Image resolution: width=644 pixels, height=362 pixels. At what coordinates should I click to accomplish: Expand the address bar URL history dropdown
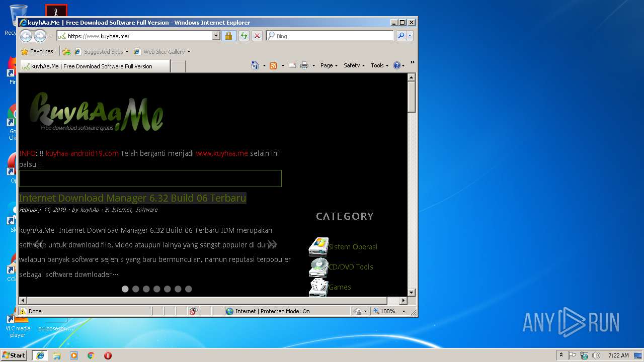coord(216,36)
